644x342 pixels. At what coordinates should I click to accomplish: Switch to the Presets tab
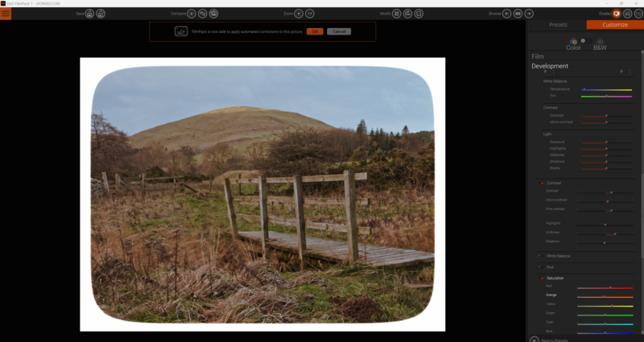(x=557, y=25)
